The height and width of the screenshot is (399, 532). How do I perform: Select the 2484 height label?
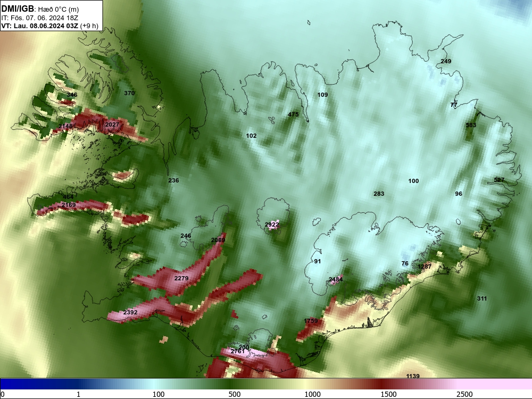point(336,280)
